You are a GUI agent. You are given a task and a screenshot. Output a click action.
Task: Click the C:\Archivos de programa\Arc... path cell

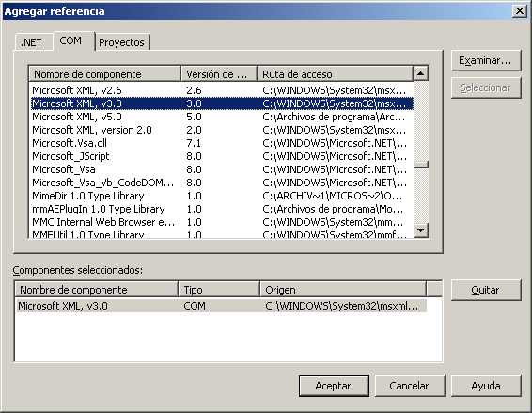click(x=334, y=117)
